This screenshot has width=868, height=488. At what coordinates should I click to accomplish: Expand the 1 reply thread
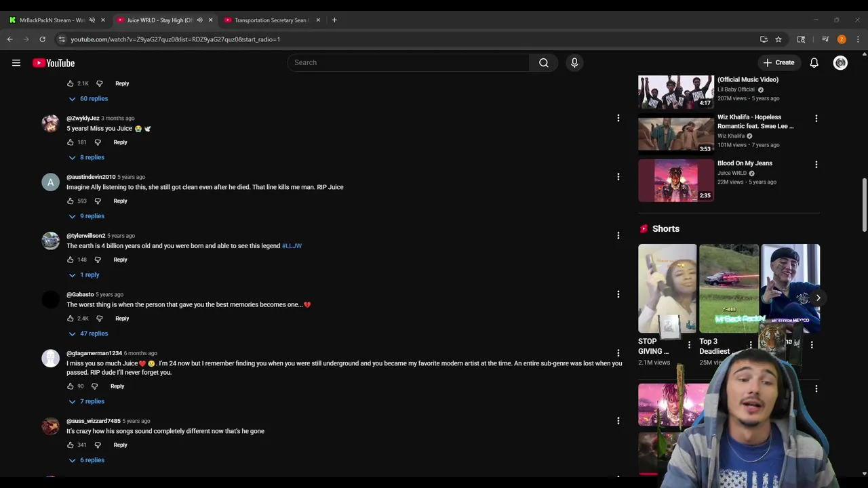coord(84,275)
